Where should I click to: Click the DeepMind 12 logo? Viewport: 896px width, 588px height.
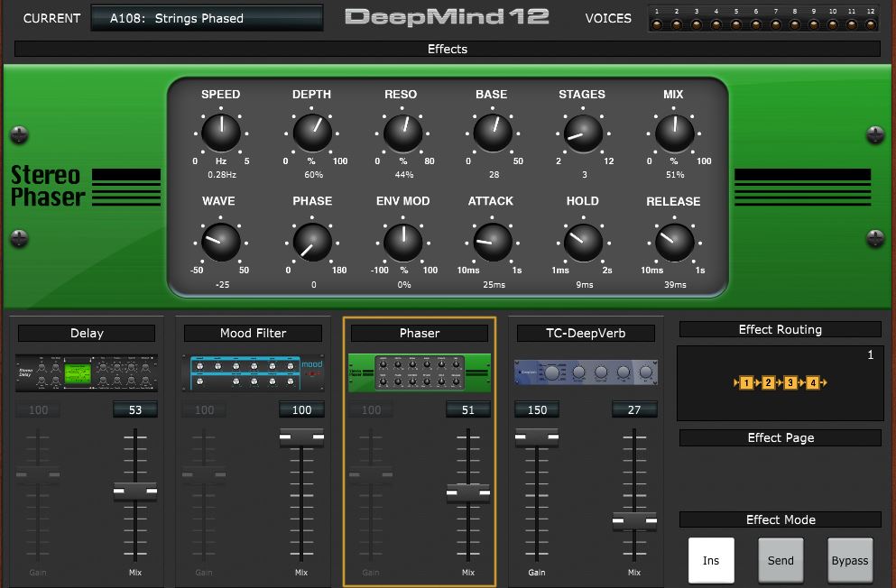447,17
